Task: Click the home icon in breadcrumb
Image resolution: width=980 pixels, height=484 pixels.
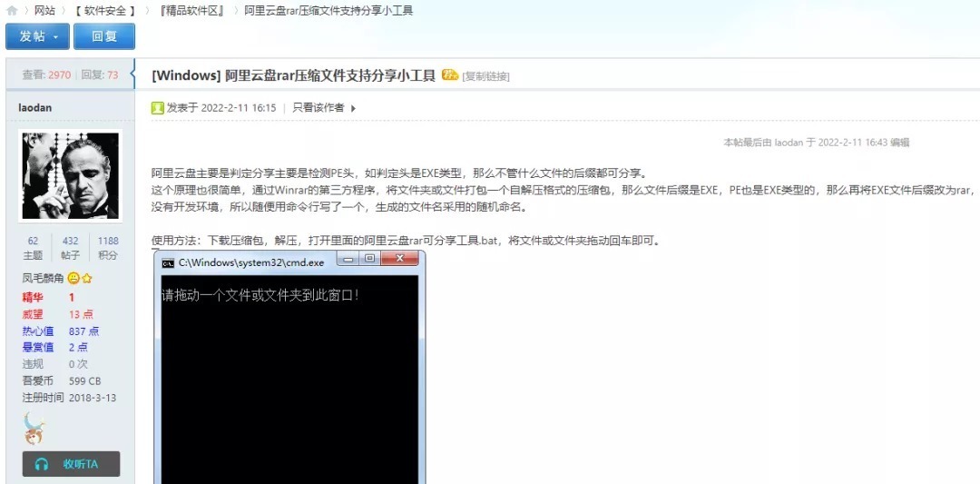Action: (11, 11)
